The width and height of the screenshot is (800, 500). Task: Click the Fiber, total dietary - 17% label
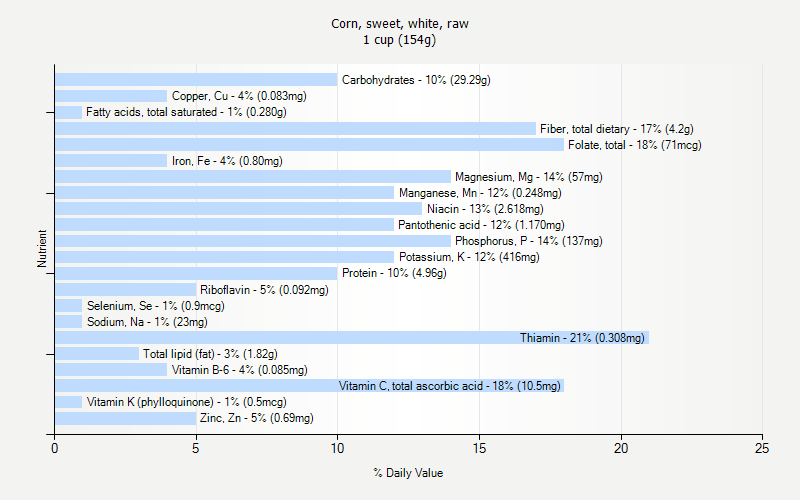(x=617, y=129)
